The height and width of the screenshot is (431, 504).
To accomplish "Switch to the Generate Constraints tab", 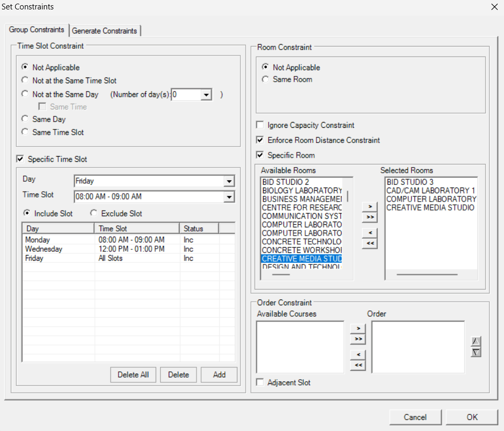I will point(104,31).
